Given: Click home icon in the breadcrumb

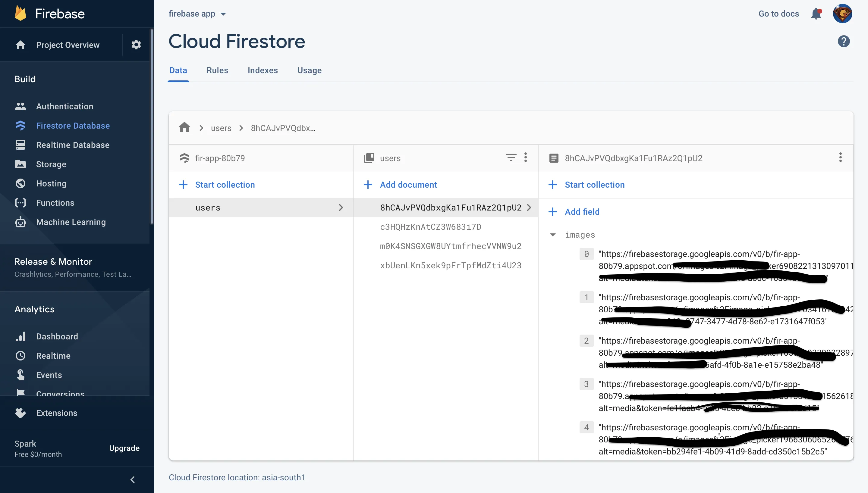Looking at the screenshot, I should [184, 128].
